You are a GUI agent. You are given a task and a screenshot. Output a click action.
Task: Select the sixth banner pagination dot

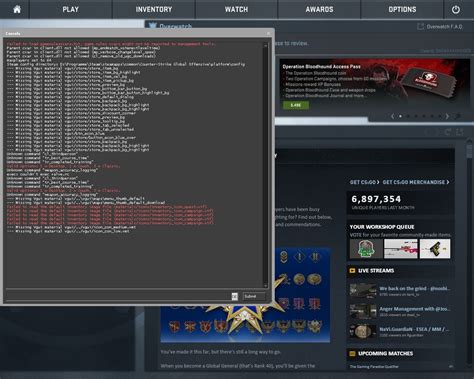tap(440, 116)
